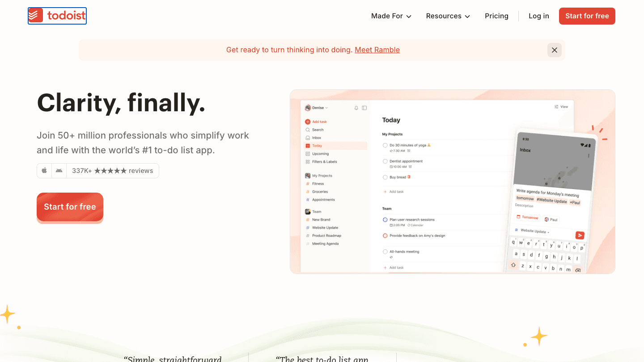
Task: Complete Provide feedback on Amy's design
Action: [x=385, y=236]
